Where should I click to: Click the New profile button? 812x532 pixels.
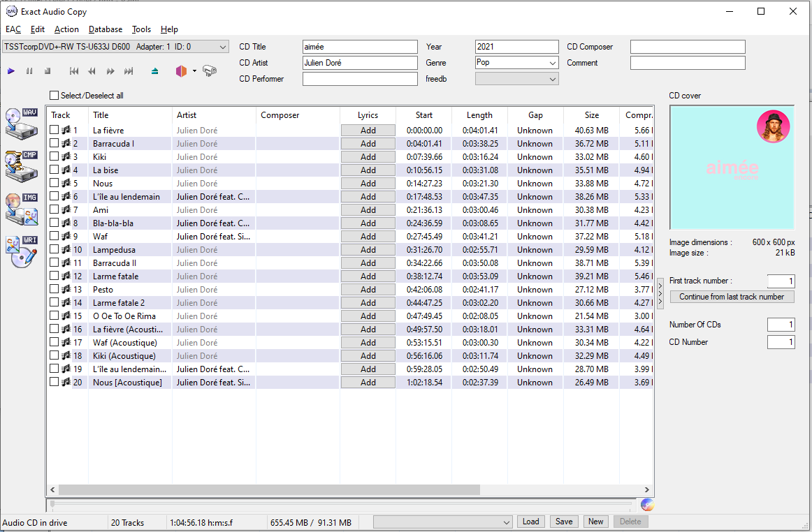595,522
